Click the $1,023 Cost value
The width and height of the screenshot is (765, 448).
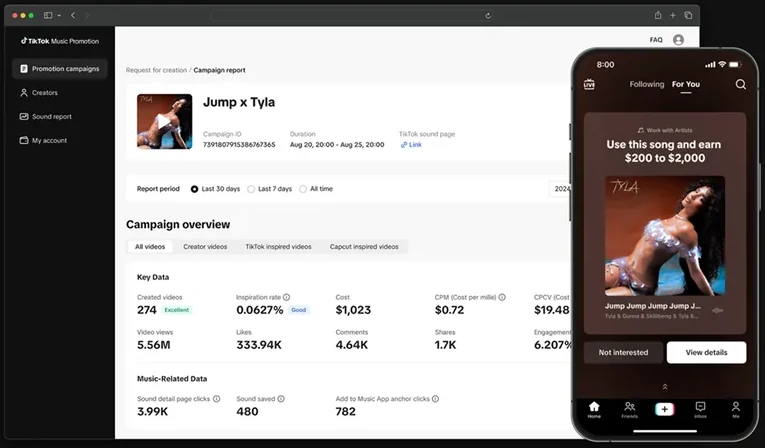tap(353, 310)
